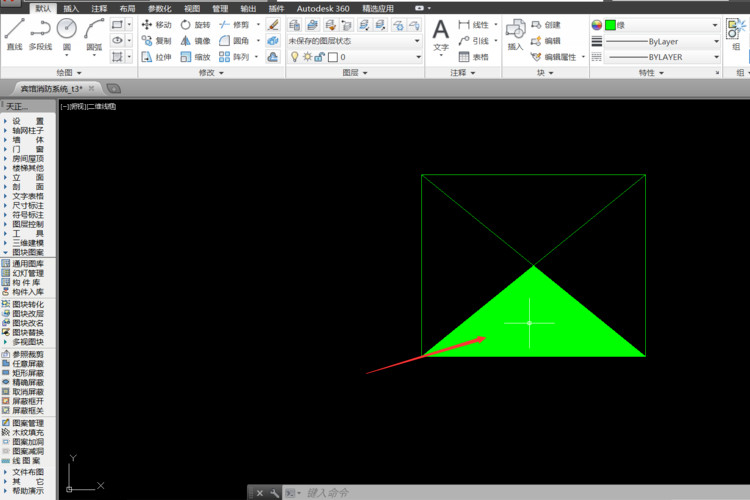Click 通用图库 in 天正 panel

tap(23, 264)
